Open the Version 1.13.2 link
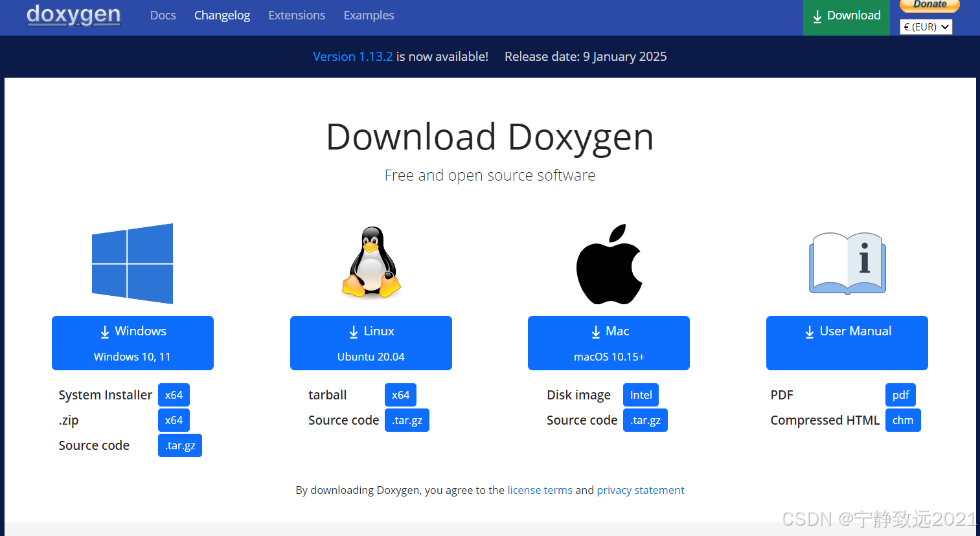Image resolution: width=980 pixels, height=536 pixels. coord(352,56)
